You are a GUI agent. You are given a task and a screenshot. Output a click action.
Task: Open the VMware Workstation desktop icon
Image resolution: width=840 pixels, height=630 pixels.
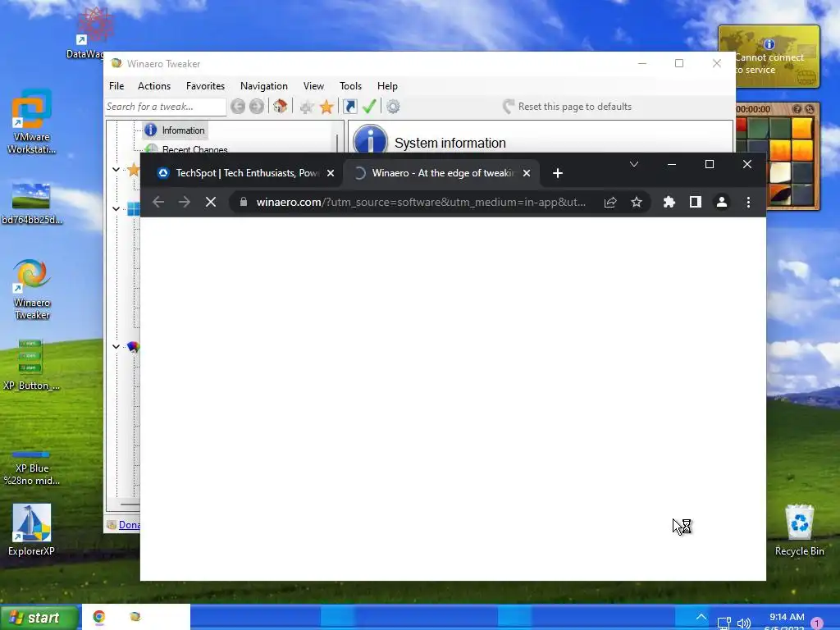[32, 121]
